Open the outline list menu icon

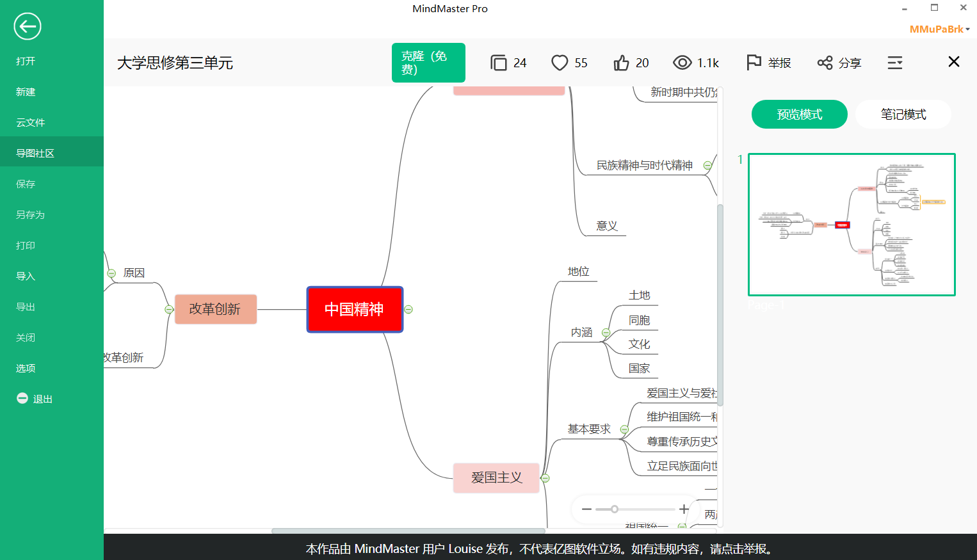point(895,63)
